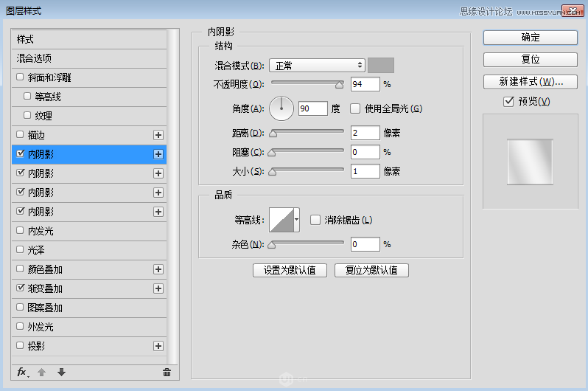Viewport: 588px width, 391px height.
Task: Enable the 内发光 checkbox
Action: tap(20, 230)
